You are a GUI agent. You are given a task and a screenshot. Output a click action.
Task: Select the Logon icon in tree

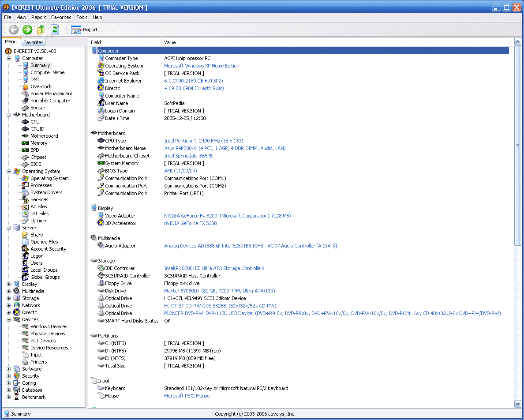tap(25, 256)
